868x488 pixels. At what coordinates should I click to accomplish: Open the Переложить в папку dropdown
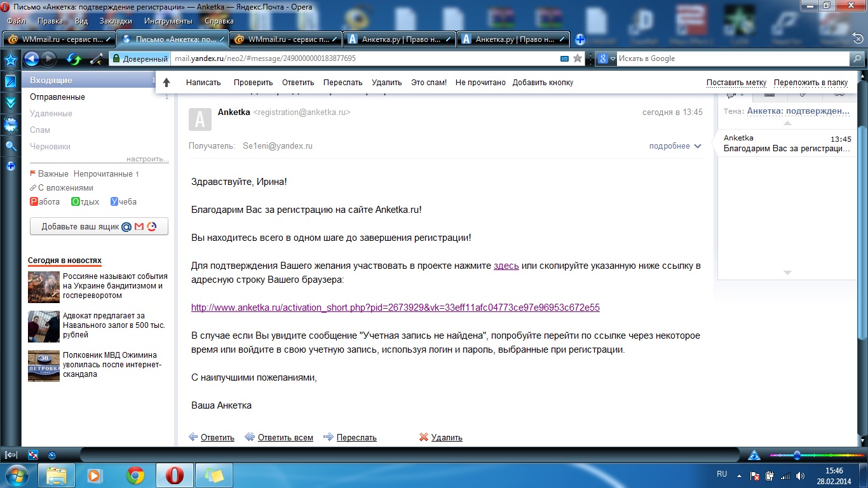(811, 83)
